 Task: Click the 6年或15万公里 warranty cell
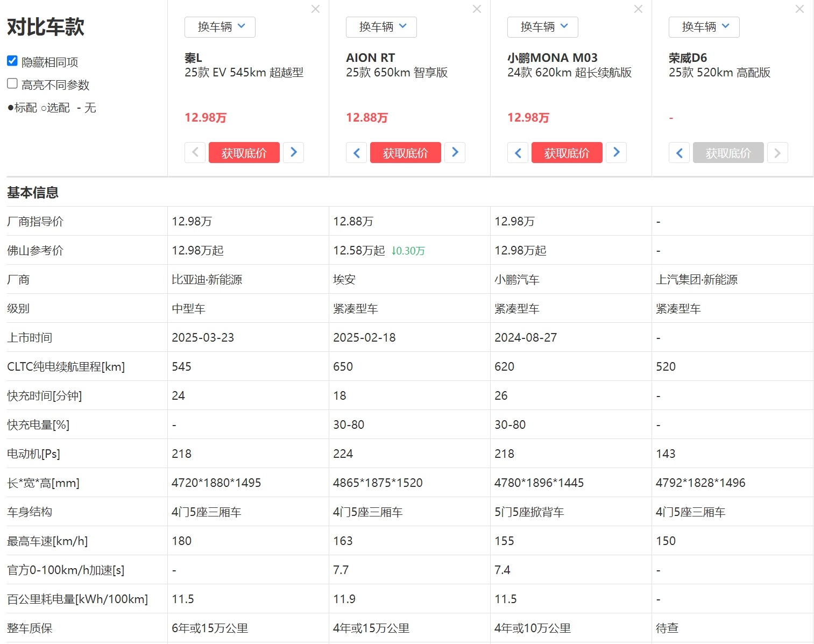pyautogui.click(x=210, y=628)
